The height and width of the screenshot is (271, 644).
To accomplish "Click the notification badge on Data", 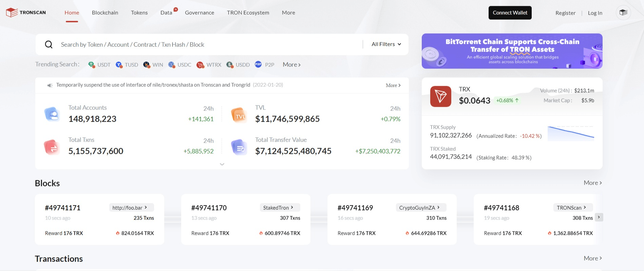I will pos(176,9).
